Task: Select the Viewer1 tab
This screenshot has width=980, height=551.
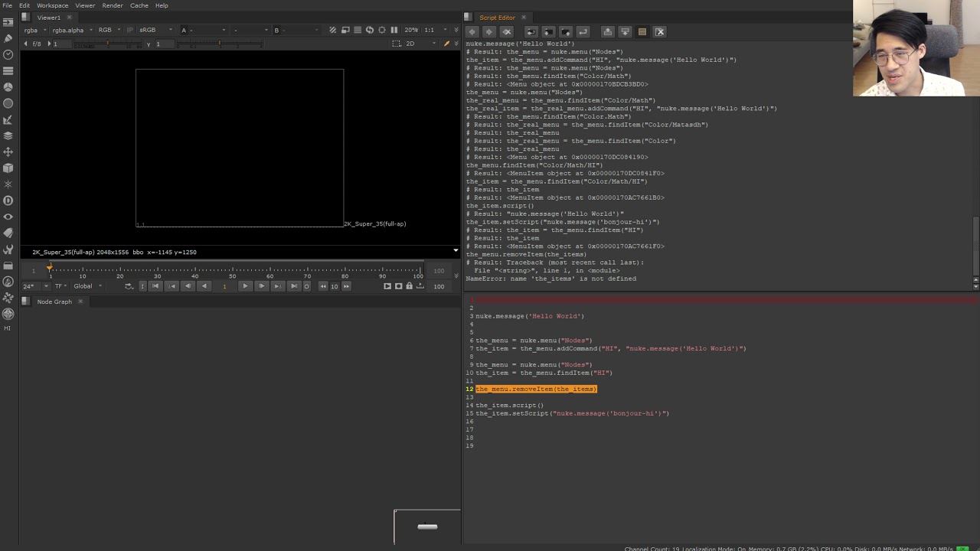Action: tap(49, 18)
